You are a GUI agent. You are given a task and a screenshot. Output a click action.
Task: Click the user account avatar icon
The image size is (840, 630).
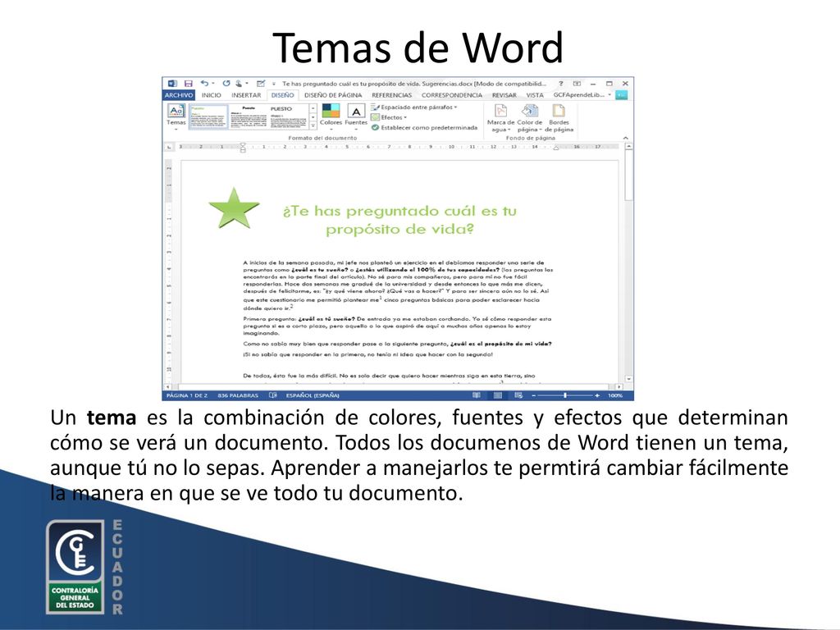621,95
